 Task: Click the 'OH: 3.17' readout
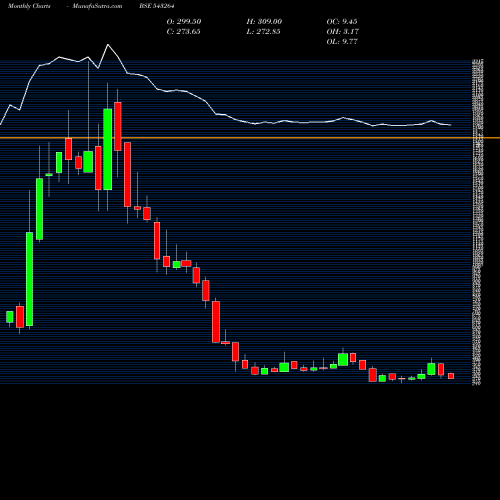(x=342, y=32)
